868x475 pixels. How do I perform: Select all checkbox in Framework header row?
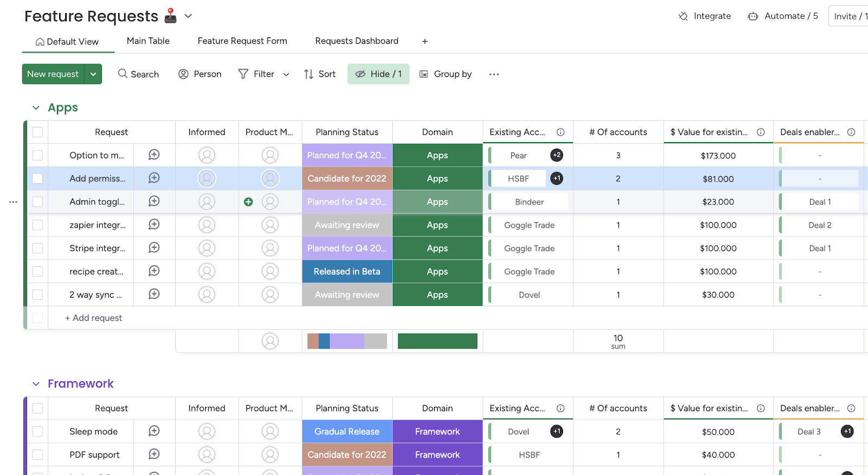pyautogui.click(x=37, y=408)
